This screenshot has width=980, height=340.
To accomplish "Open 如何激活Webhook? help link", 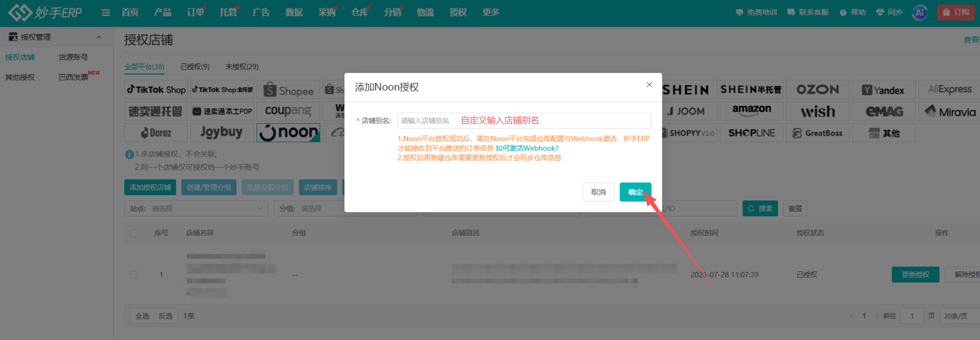I will (x=527, y=148).
